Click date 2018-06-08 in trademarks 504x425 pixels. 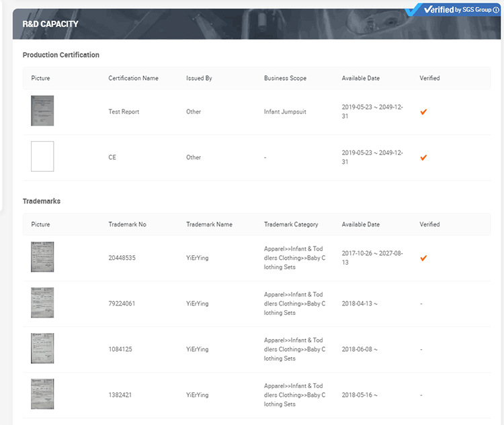point(360,349)
